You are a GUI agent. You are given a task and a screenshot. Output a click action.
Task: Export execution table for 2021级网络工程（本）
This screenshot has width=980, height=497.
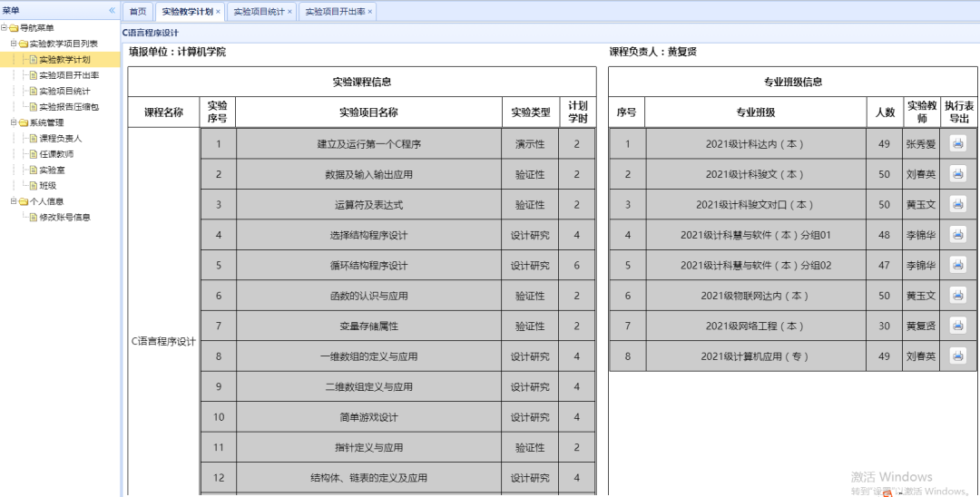coord(958,326)
